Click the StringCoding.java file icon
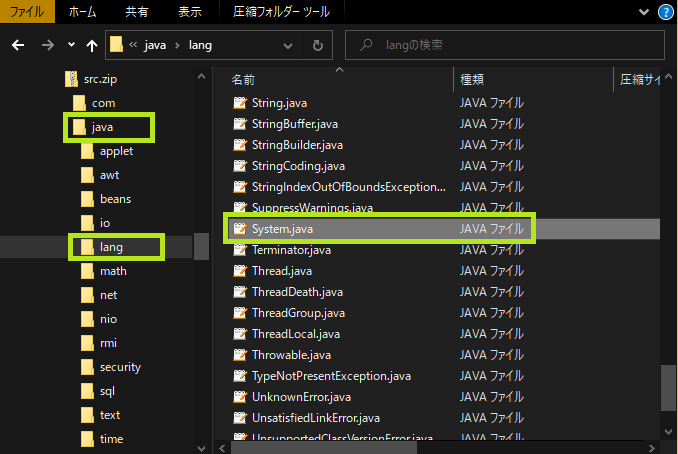 pyautogui.click(x=240, y=166)
